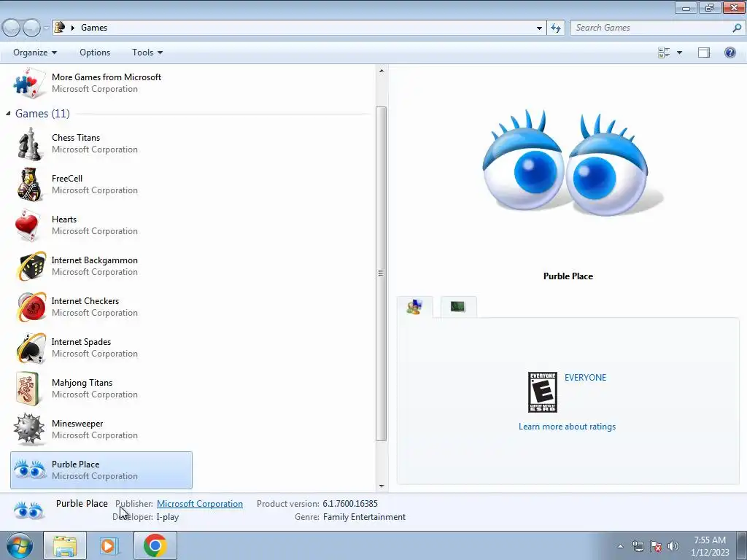
Task: Open Learn more about ratings link
Action: (x=567, y=426)
